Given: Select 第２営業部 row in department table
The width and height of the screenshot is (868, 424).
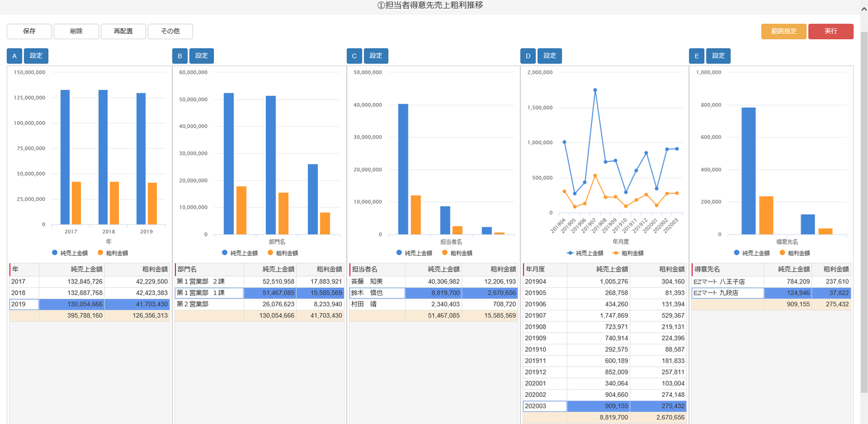Looking at the screenshot, I should [259, 305].
